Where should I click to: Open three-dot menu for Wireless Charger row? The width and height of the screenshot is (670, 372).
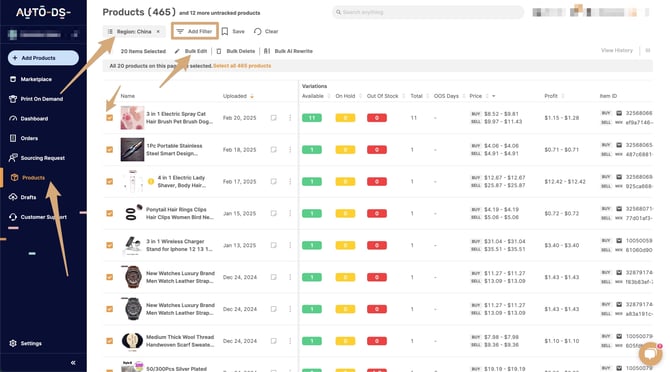pyautogui.click(x=290, y=245)
